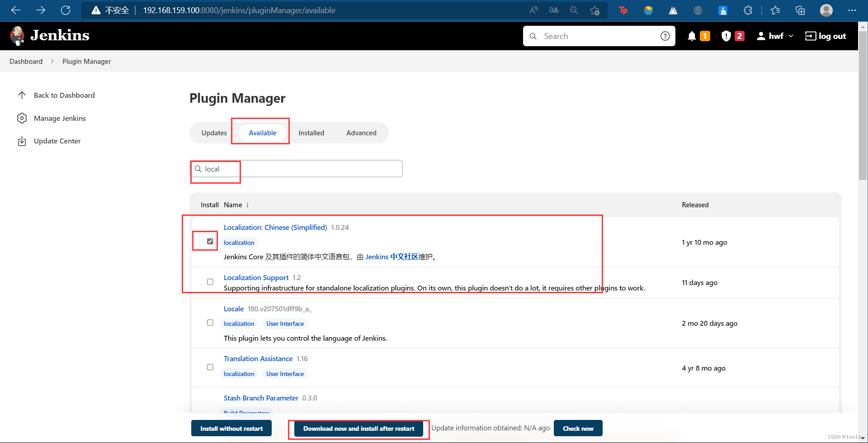
Task: Click Download now and install after restart
Action: click(x=359, y=429)
